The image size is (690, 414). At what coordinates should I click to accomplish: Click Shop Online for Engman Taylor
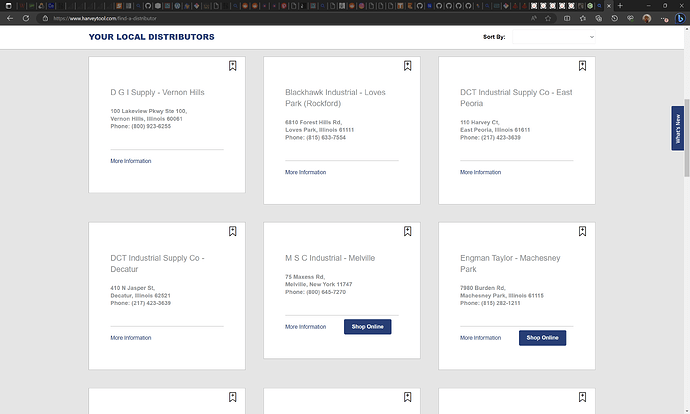pyautogui.click(x=543, y=338)
